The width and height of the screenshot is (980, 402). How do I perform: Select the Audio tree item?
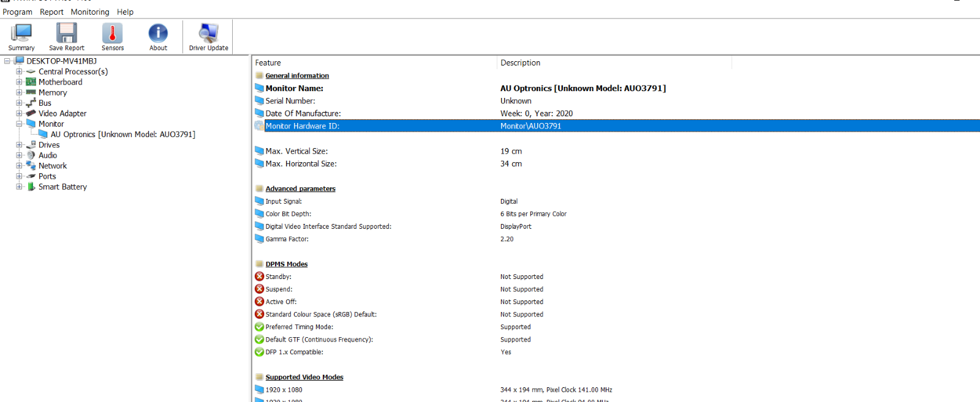coord(48,155)
